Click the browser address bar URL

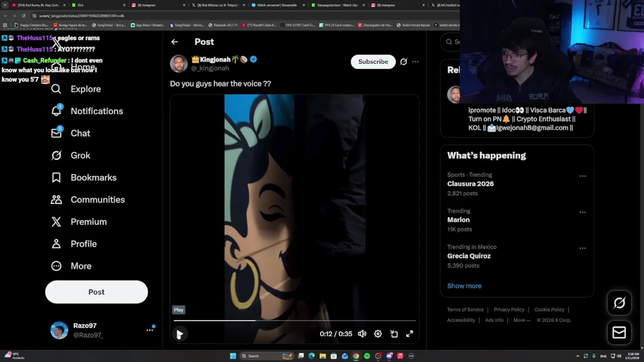pyautogui.click(x=82, y=16)
